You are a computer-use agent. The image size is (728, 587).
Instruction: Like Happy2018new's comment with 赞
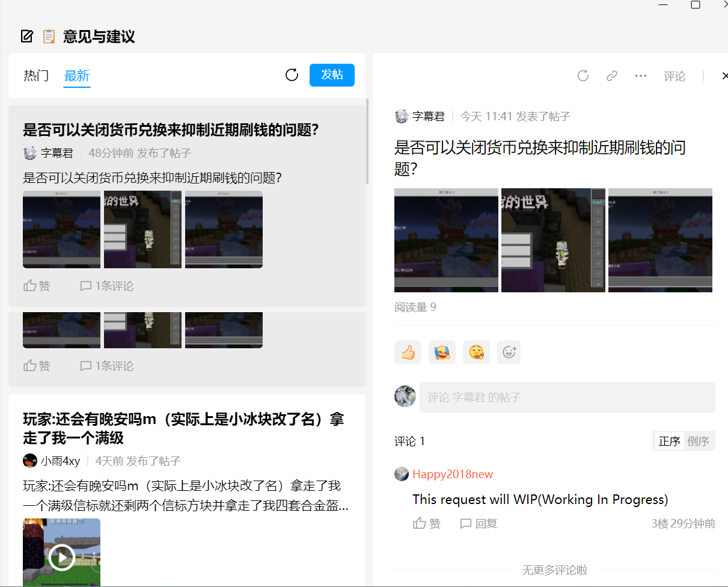427,523
